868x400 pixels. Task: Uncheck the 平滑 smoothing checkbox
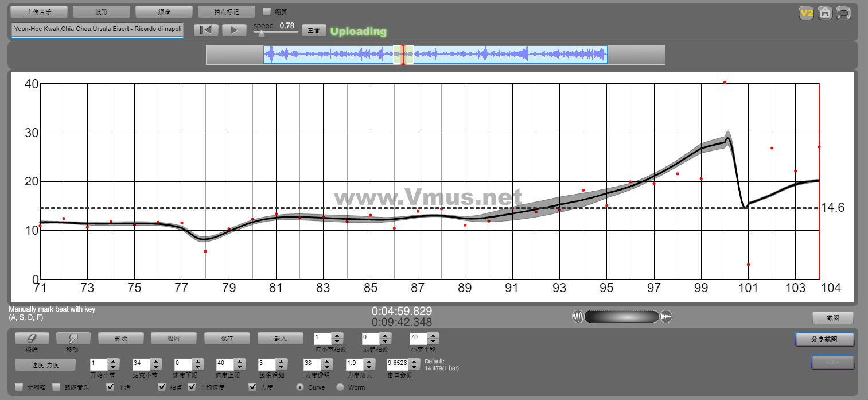pyautogui.click(x=111, y=387)
